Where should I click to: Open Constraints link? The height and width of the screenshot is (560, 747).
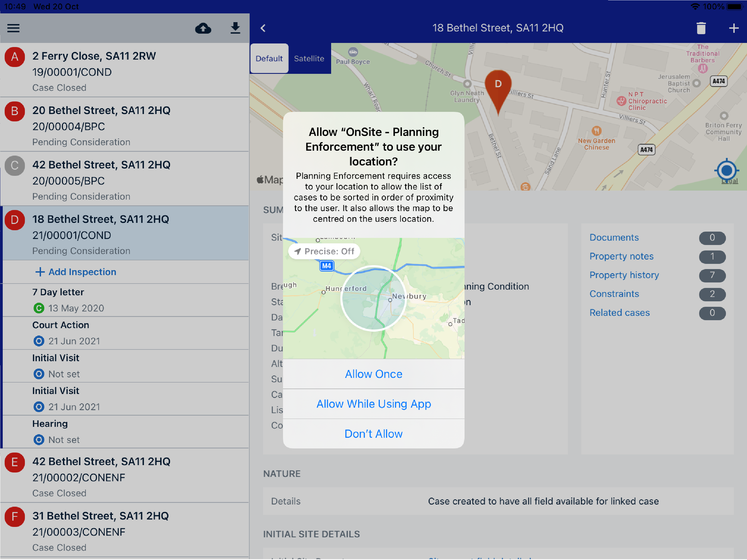point(614,294)
